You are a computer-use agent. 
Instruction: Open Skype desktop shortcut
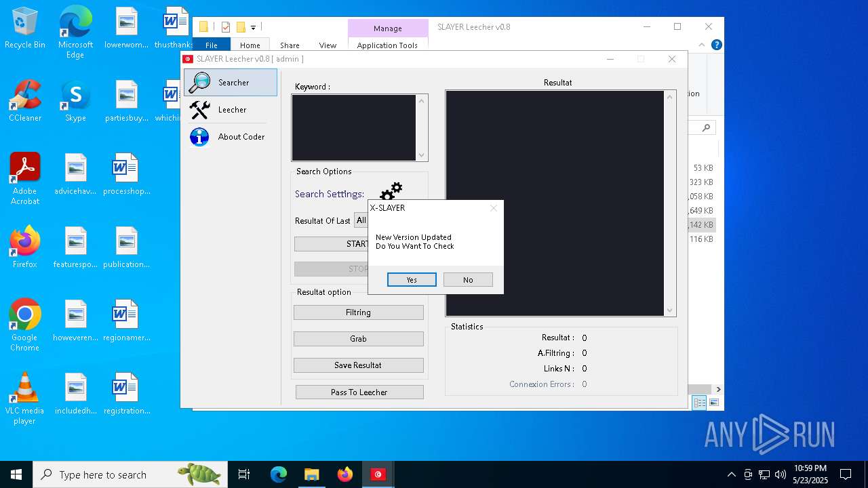pos(75,102)
